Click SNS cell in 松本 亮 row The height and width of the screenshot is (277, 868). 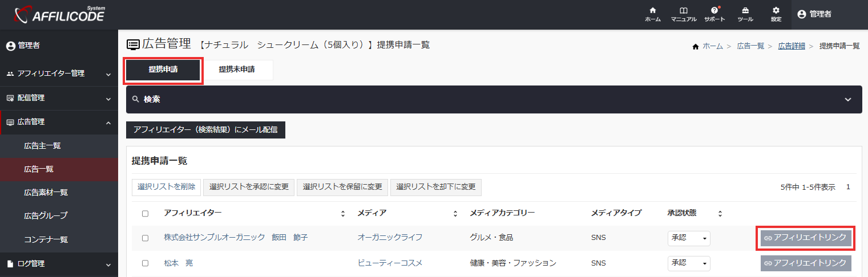599,263
